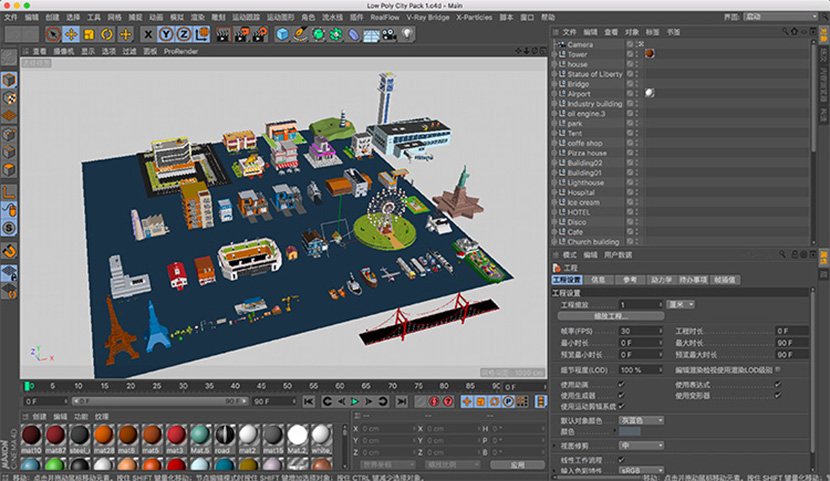This screenshot has height=481, width=830.
Task: Search in the Object Manager
Action: tap(785, 32)
